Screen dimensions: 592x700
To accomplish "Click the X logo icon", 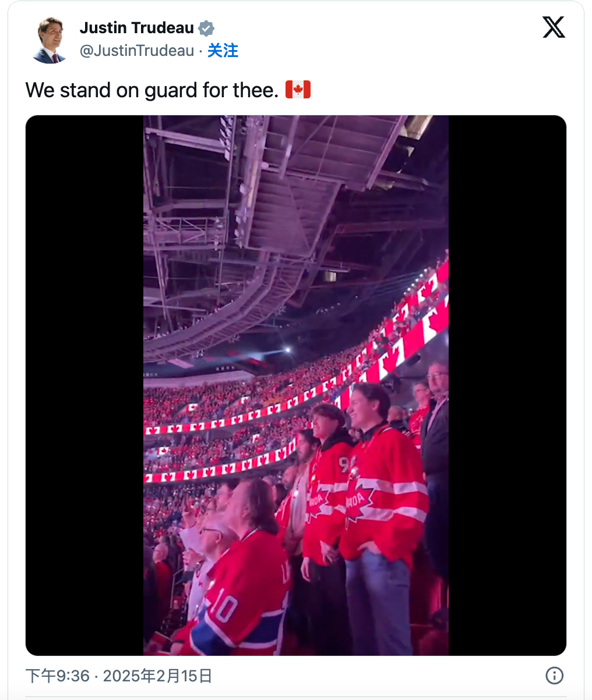I will pos(554,27).
